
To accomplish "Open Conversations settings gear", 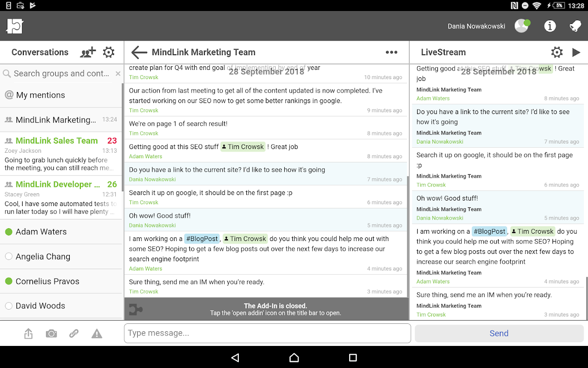I will pyautogui.click(x=109, y=52).
